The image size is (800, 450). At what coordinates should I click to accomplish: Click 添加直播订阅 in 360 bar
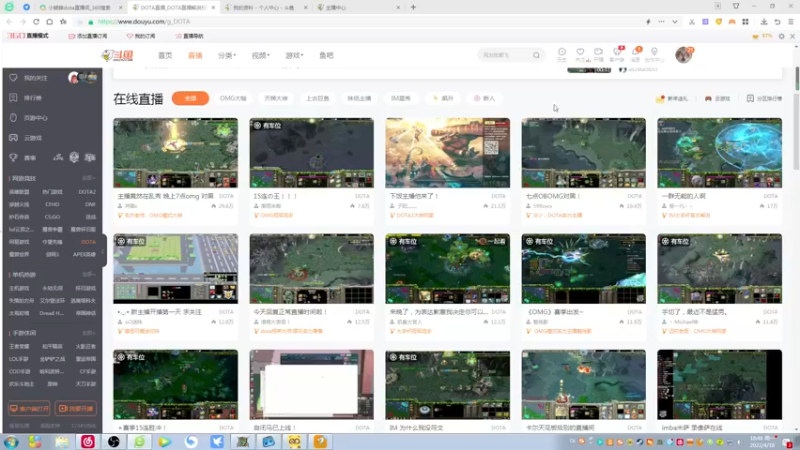click(x=88, y=36)
